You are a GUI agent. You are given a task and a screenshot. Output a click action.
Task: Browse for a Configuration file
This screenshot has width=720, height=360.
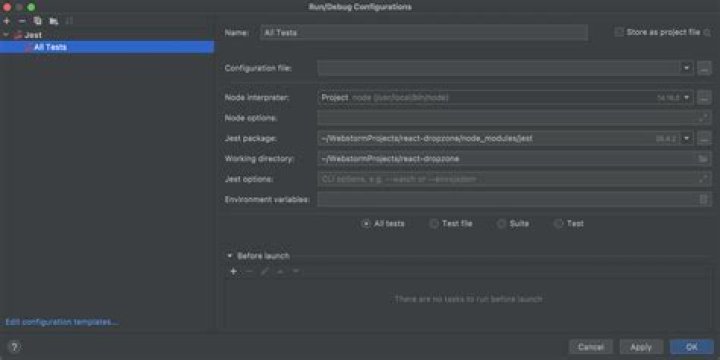[x=704, y=68]
